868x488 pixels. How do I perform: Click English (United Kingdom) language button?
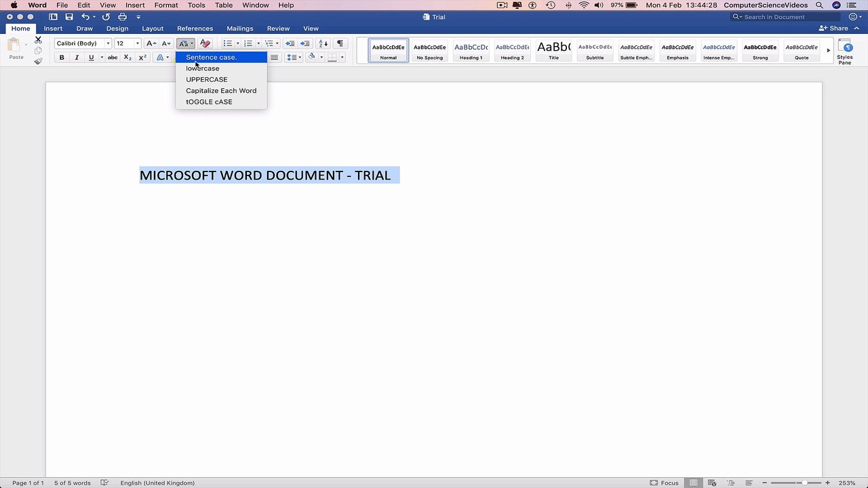pyautogui.click(x=157, y=483)
